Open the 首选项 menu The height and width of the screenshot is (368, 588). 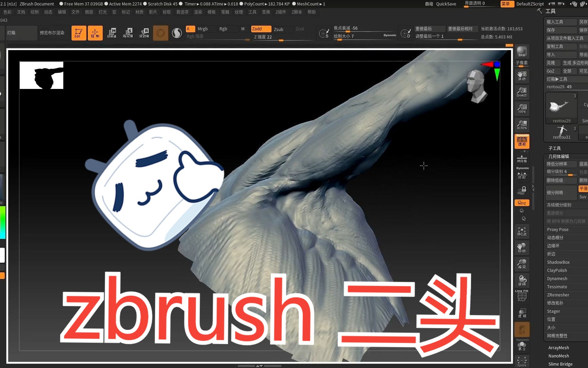click(182, 12)
